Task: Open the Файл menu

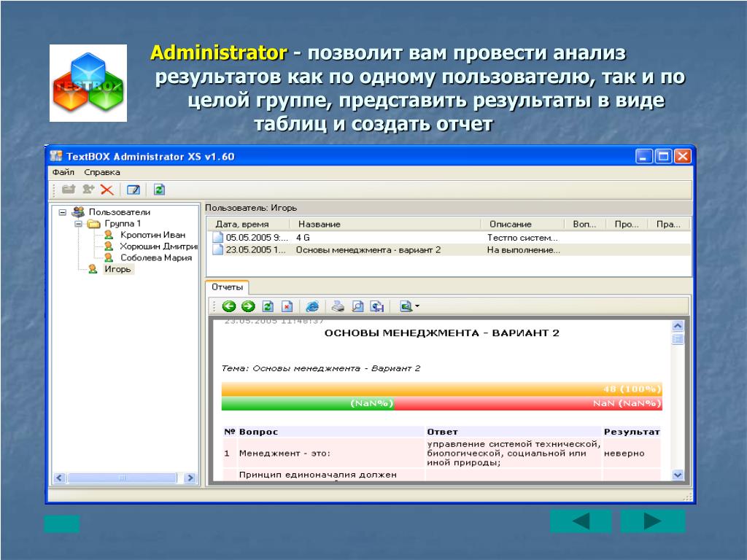Action: 63,172
